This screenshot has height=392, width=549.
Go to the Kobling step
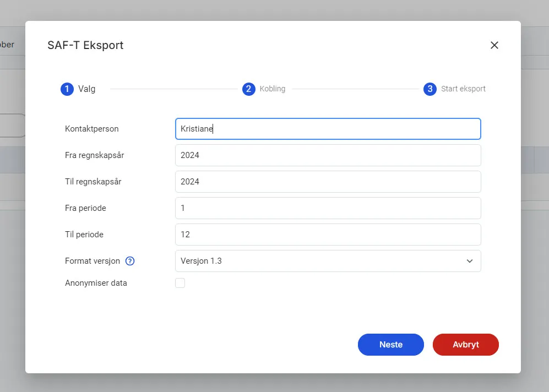[x=273, y=89]
